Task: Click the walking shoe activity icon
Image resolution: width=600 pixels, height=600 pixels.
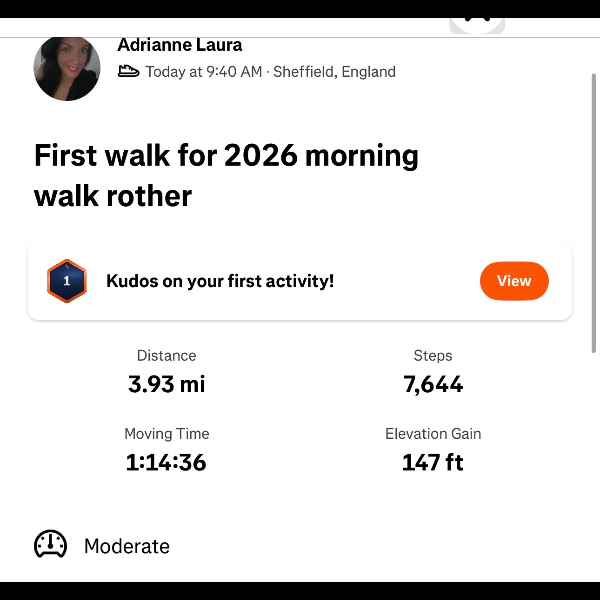Action: click(128, 71)
